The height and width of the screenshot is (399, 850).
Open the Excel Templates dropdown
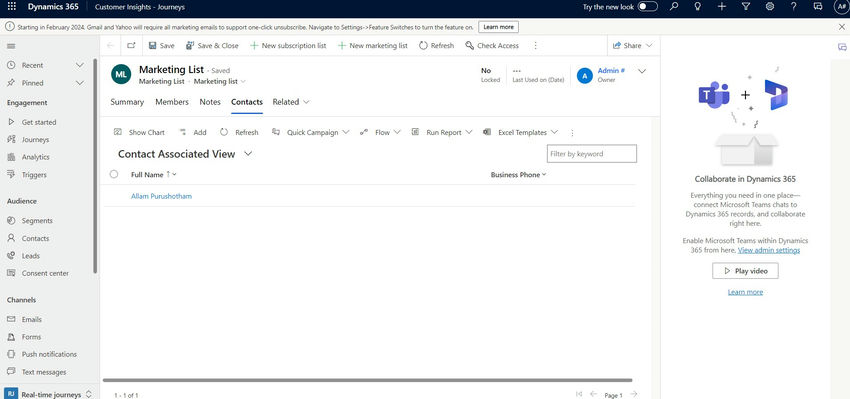click(520, 132)
